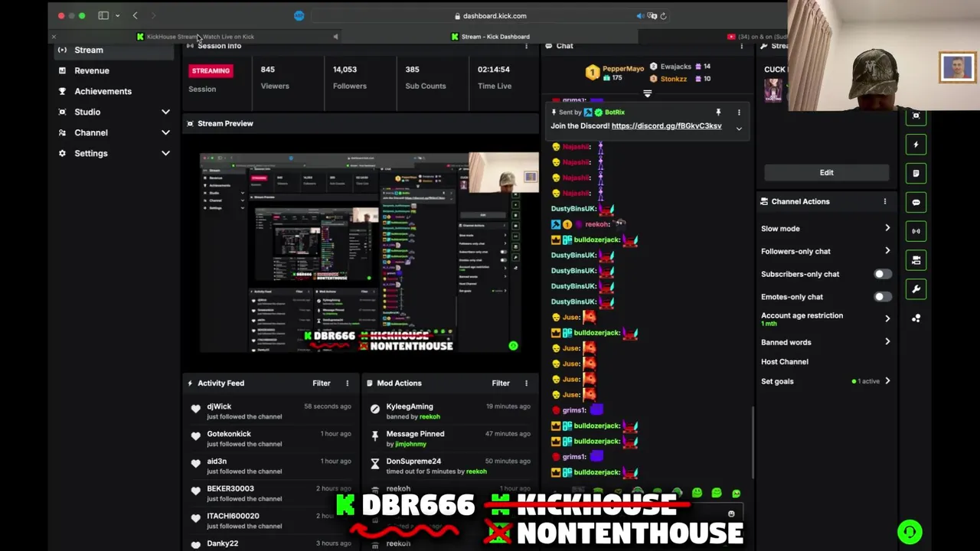Open the Discord invite link

pos(666,126)
